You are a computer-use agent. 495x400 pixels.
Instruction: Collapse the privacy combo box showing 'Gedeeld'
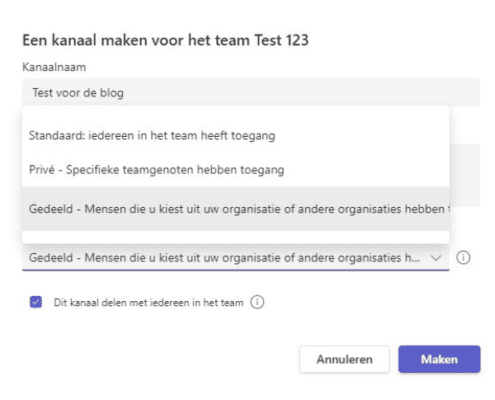point(236,258)
